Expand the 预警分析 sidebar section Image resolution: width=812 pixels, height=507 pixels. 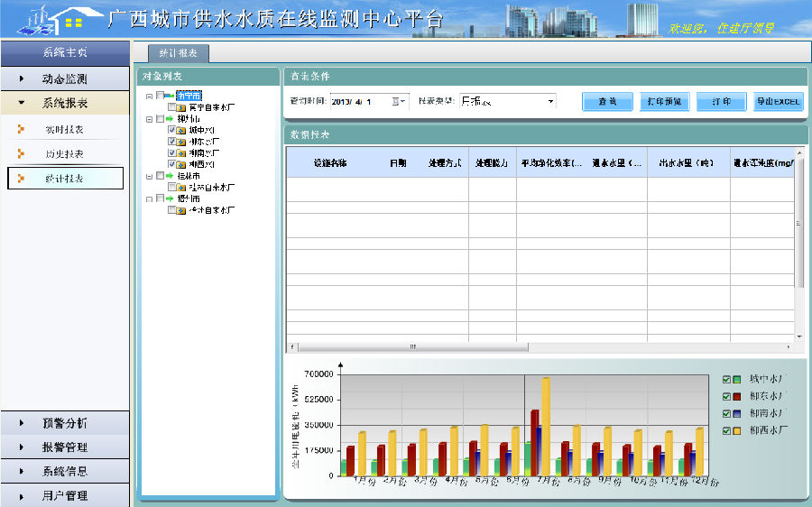point(65,423)
